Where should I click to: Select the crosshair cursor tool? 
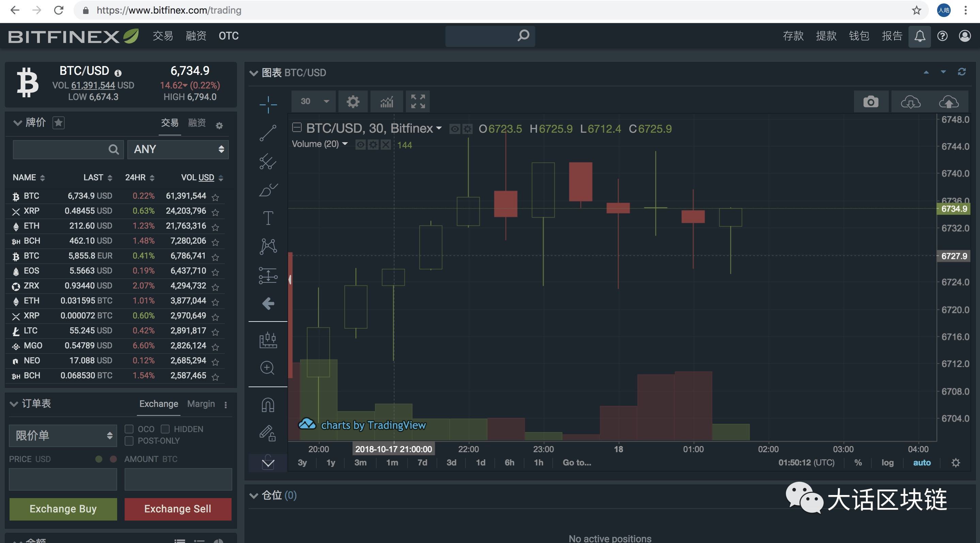click(x=268, y=104)
